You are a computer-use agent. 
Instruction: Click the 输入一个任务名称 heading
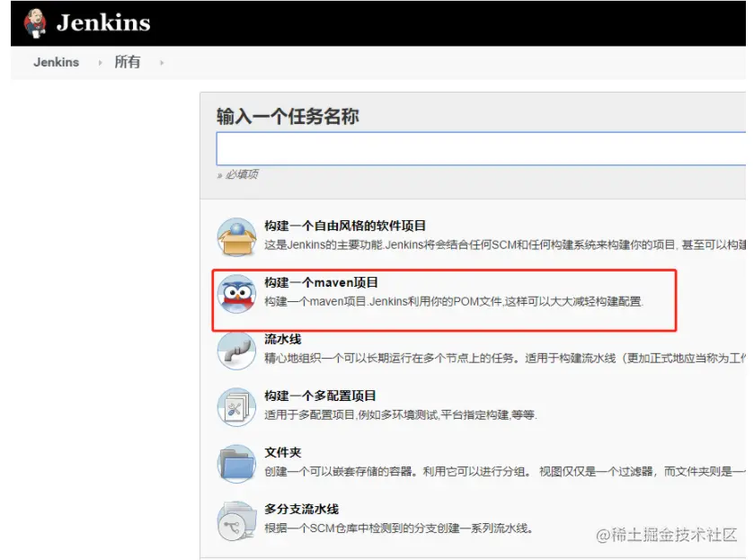coord(288,117)
